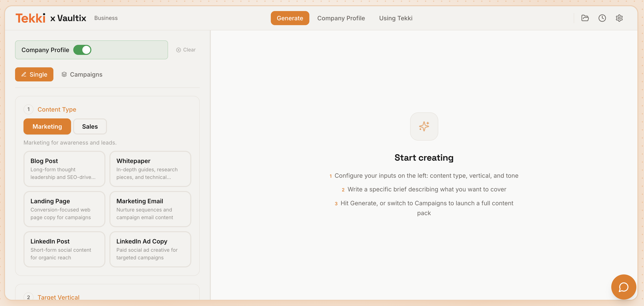
Task: Open the saved files folder icon
Action: [x=585, y=18]
